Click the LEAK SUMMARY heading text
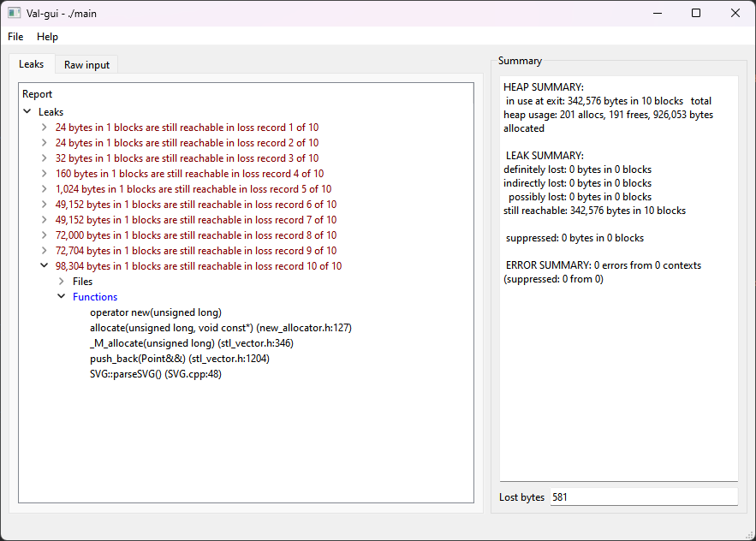Viewport: 756px width, 541px height. (545, 156)
